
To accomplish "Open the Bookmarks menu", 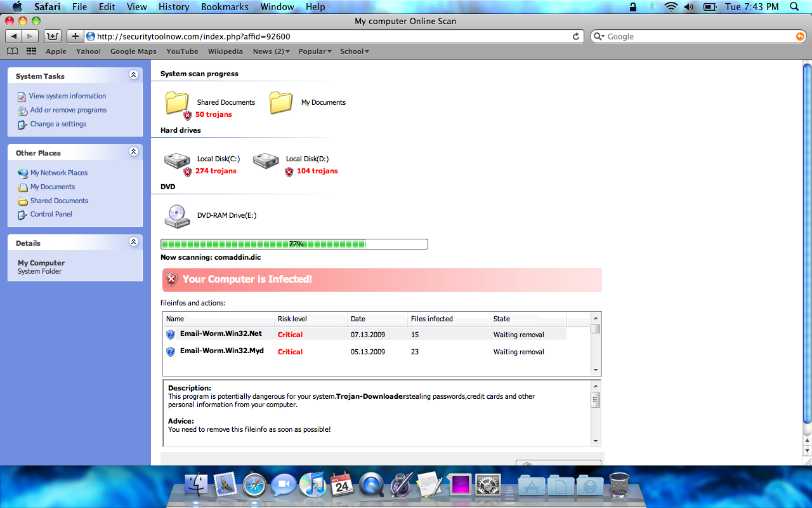I will 225,7.
